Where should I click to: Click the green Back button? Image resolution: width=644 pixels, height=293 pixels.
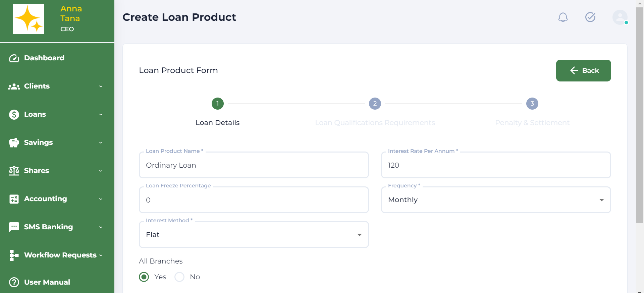[583, 70]
